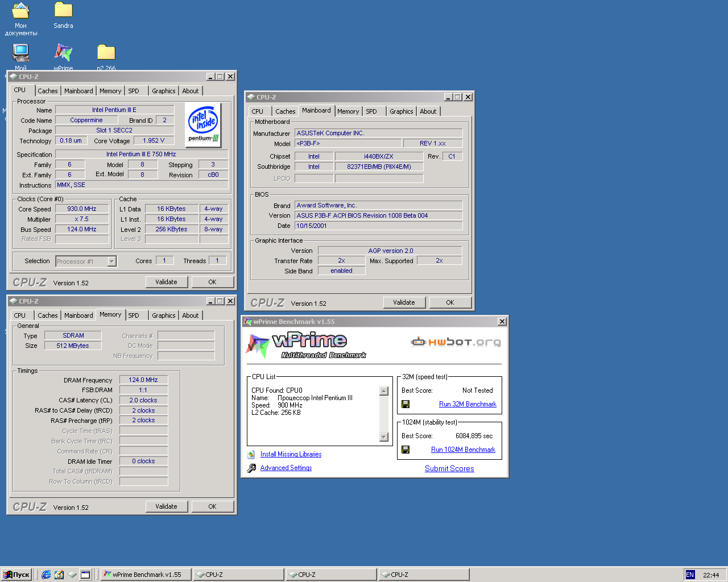Click memory Type SDRAM value

coord(73,335)
